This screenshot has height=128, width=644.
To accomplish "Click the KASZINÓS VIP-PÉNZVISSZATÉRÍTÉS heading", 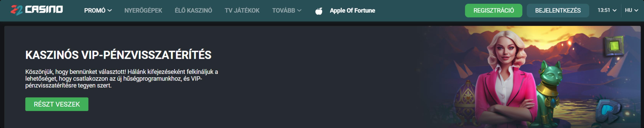I will pyautogui.click(x=118, y=55).
